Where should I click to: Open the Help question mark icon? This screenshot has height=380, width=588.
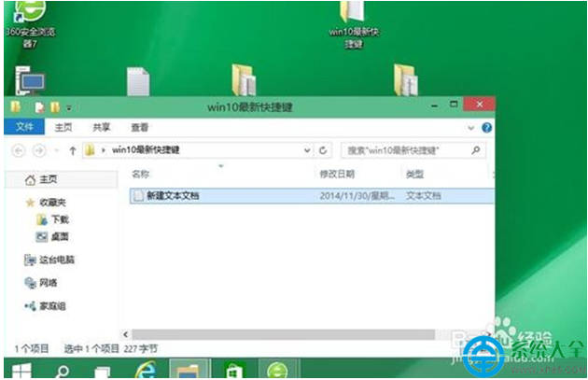click(487, 128)
